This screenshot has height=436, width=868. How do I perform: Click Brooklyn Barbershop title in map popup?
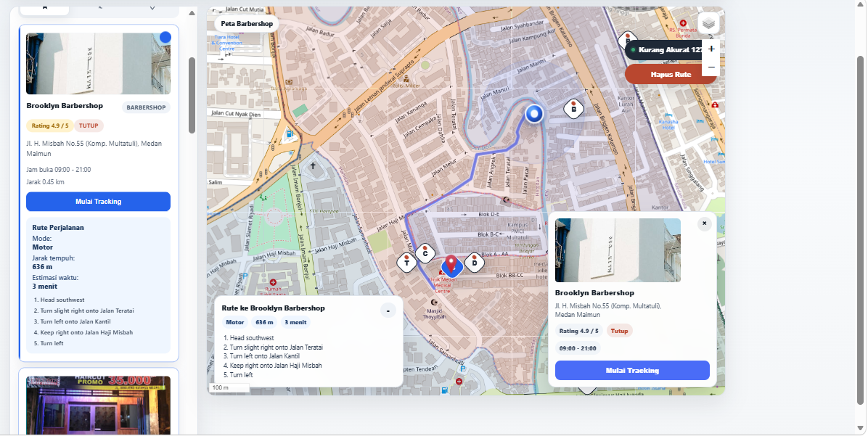coord(594,292)
